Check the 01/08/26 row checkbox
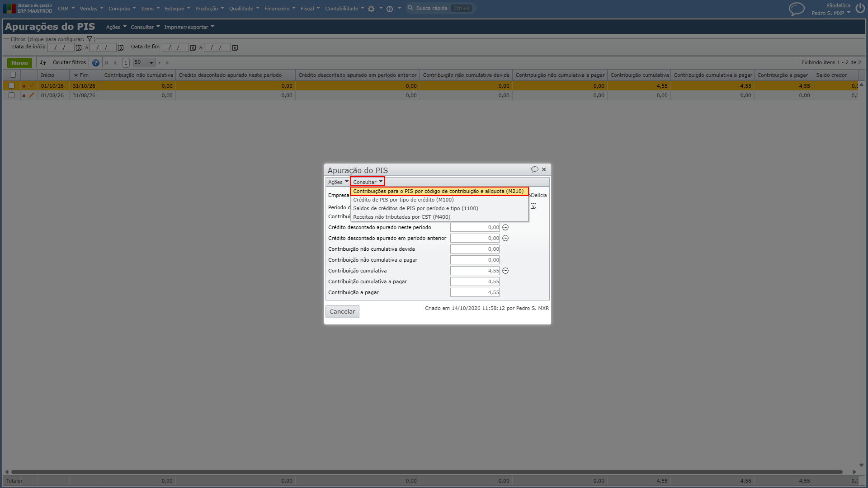The width and height of the screenshot is (868, 488). tap(12, 95)
